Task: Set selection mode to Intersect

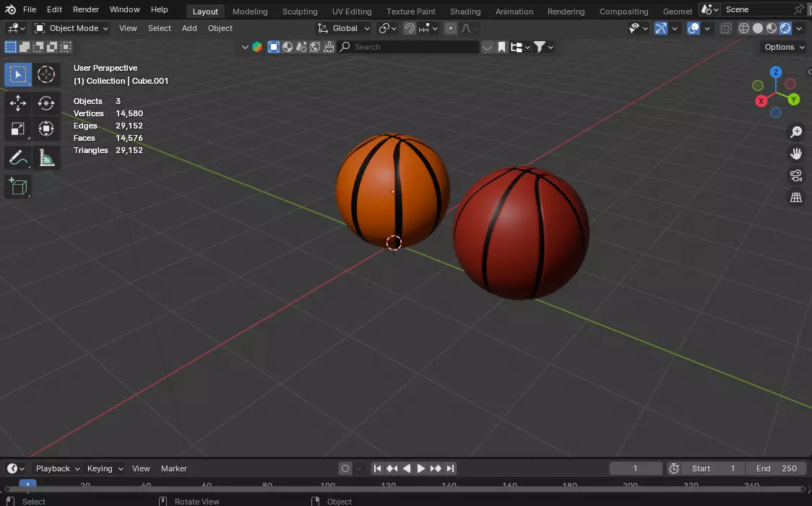Action: point(66,47)
